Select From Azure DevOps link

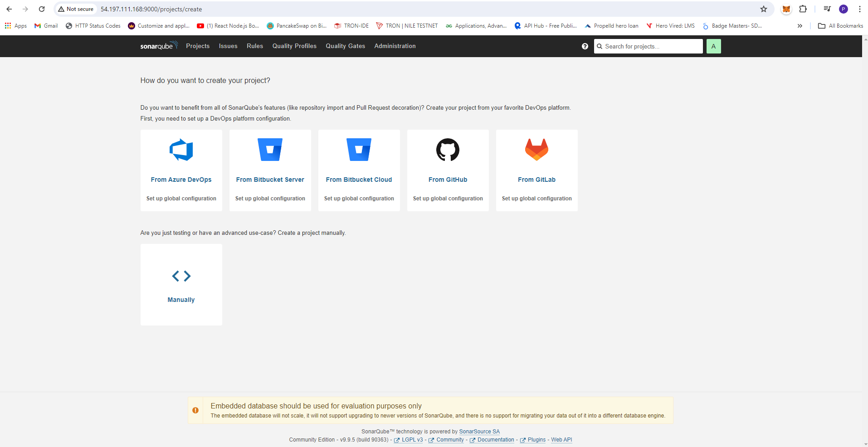pos(181,180)
